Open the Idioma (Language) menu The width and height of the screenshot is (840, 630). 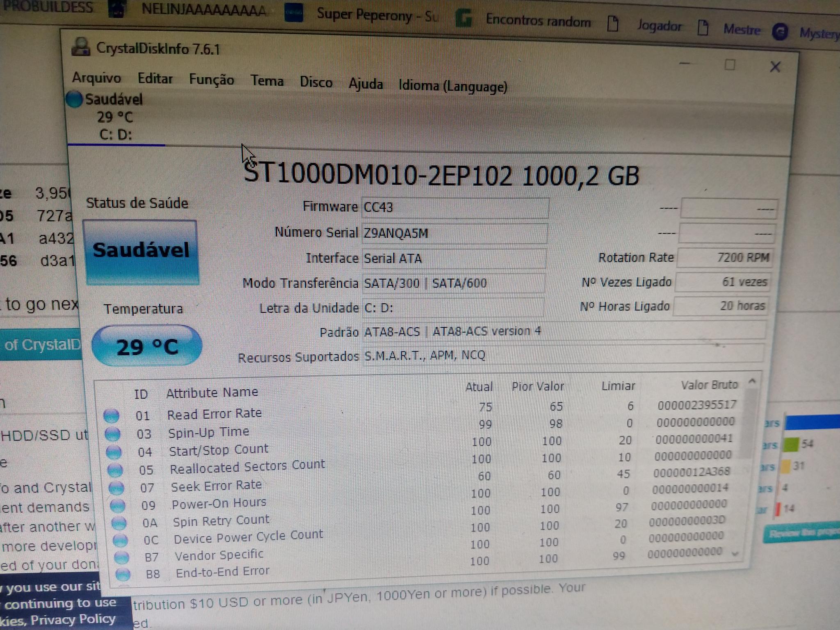453,86
